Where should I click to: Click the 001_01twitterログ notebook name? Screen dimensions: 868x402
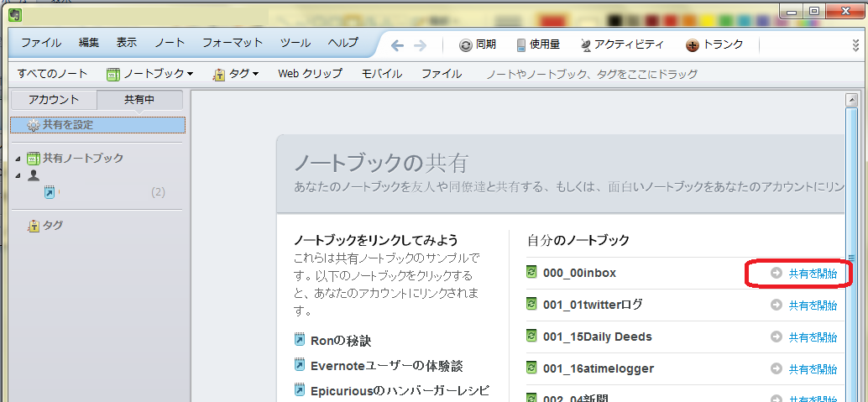pyautogui.click(x=593, y=305)
